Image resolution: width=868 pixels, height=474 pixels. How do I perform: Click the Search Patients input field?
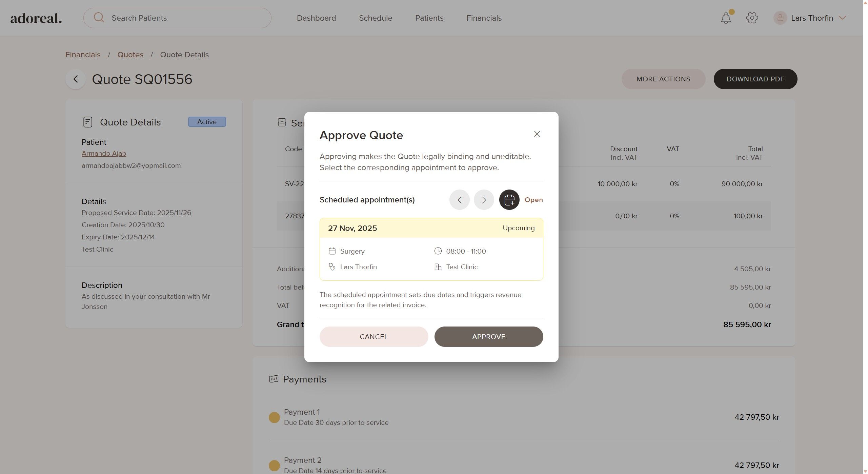pyautogui.click(x=186, y=18)
